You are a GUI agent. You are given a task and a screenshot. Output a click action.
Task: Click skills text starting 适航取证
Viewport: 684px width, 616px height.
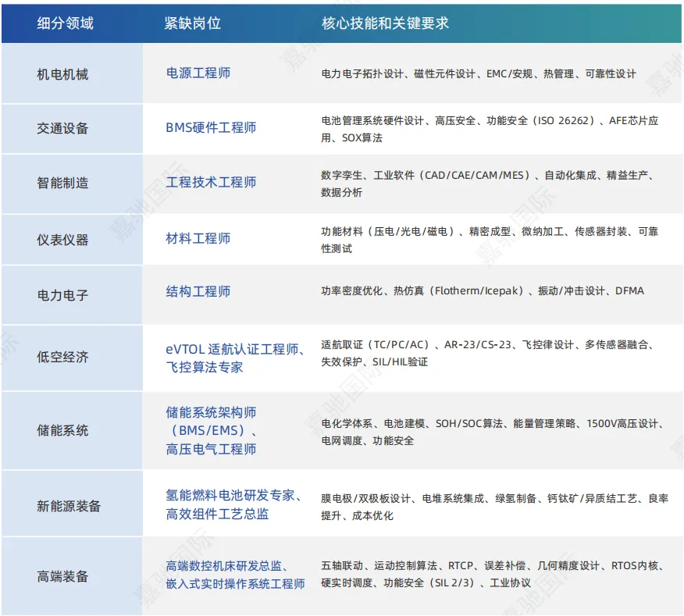point(486,354)
